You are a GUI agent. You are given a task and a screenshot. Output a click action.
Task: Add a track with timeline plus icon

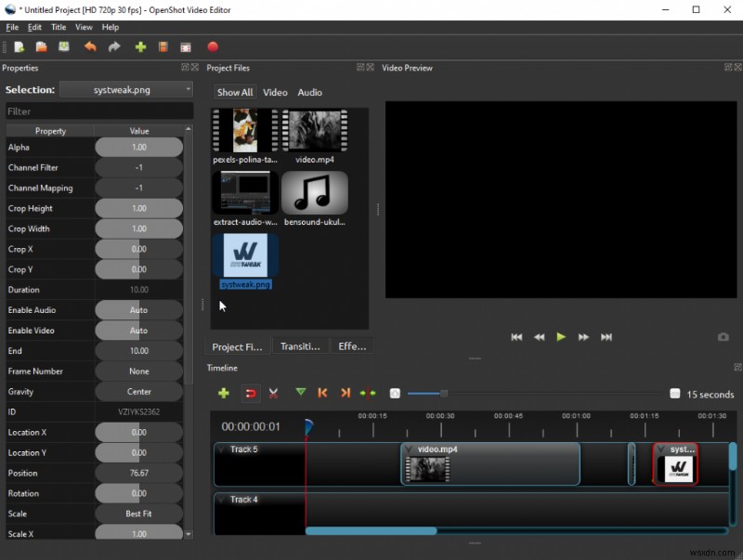click(223, 394)
